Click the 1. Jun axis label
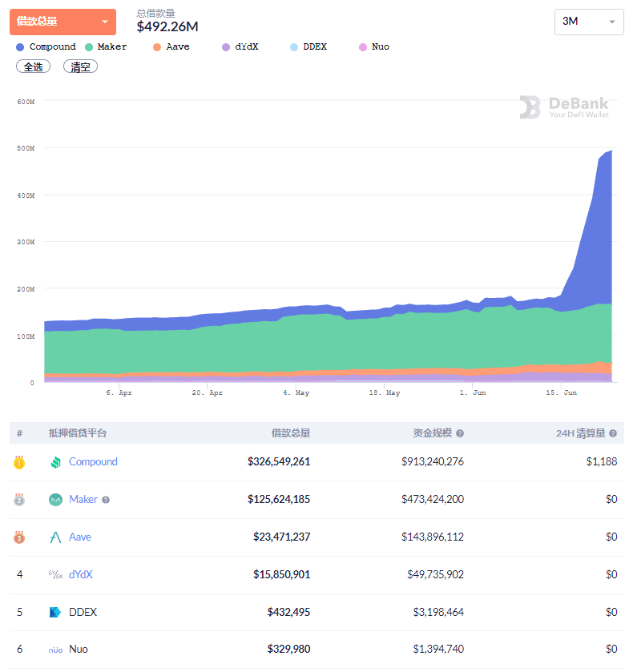 point(473,392)
